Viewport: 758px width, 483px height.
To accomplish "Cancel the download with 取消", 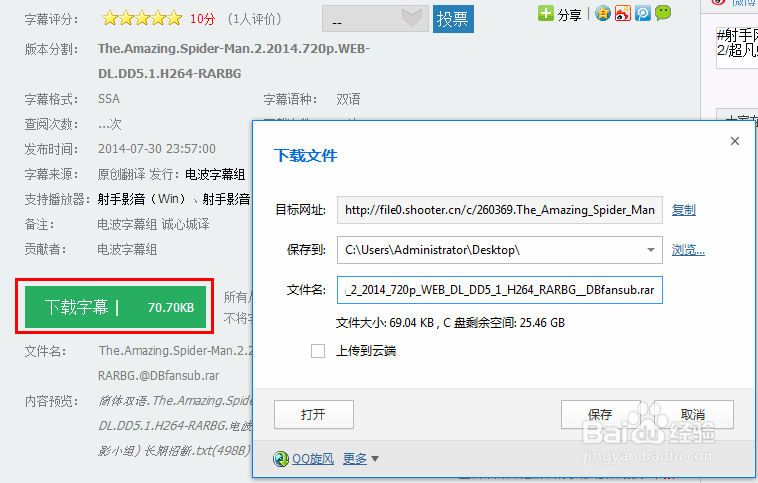I will coord(693,414).
